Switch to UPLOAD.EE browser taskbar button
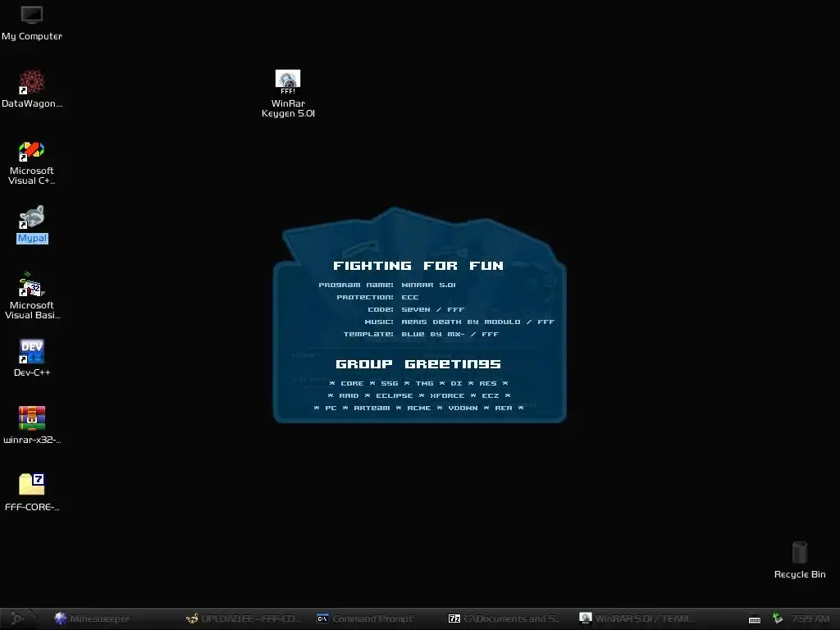The width and height of the screenshot is (840, 630). click(x=244, y=619)
